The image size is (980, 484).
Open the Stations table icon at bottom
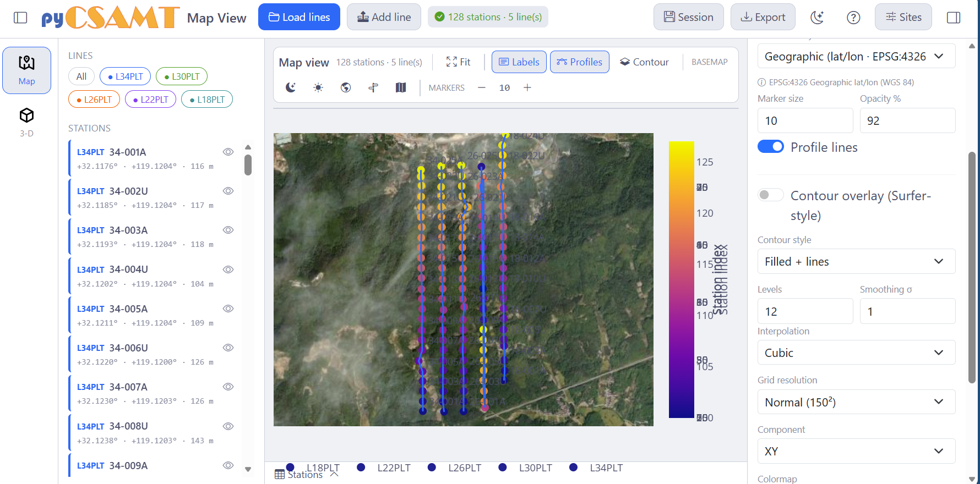coord(280,474)
